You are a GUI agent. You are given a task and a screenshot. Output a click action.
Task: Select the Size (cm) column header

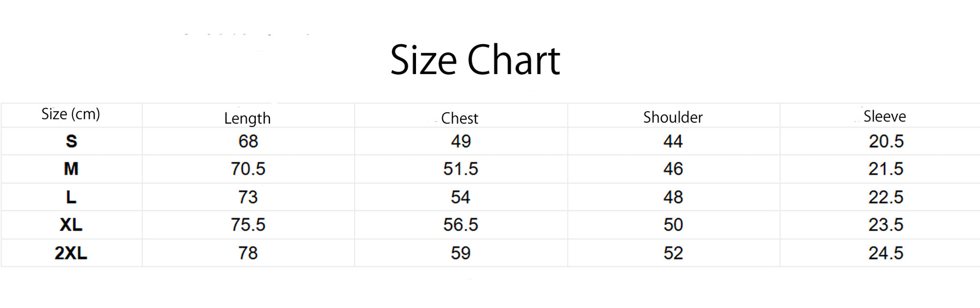coord(71,114)
